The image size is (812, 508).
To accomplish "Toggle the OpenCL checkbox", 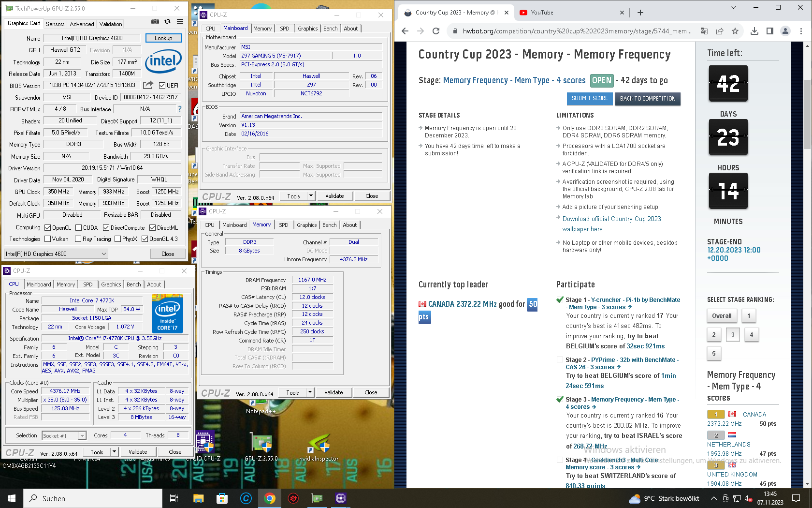I will pos(47,228).
